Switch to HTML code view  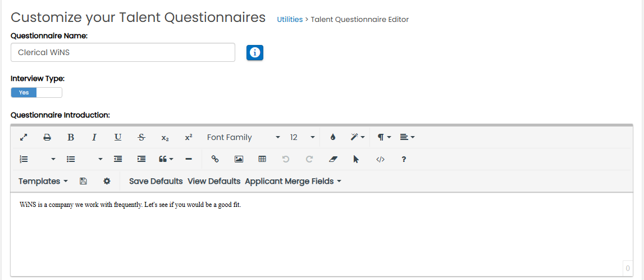380,159
